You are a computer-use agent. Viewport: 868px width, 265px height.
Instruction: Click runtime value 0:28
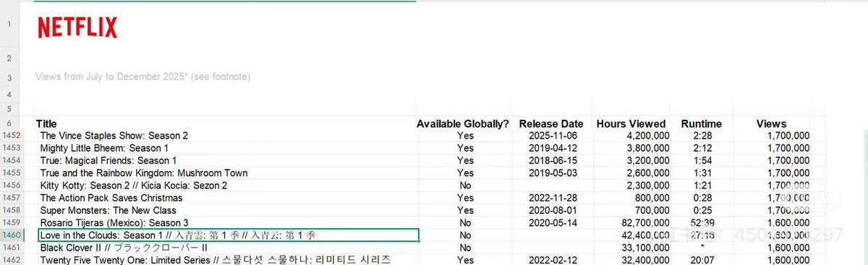(x=701, y=198)
